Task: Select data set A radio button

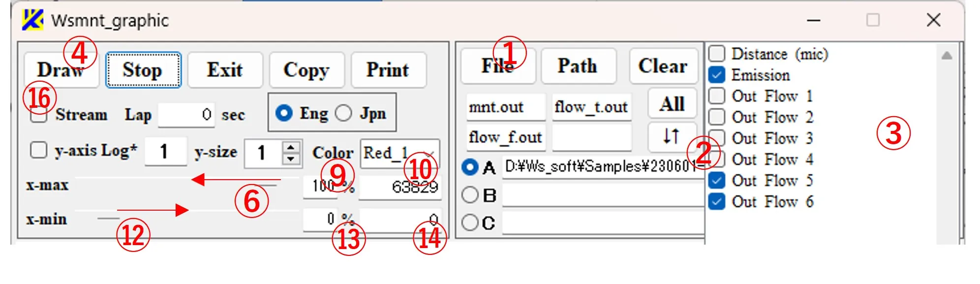Action: click(470, 167)
